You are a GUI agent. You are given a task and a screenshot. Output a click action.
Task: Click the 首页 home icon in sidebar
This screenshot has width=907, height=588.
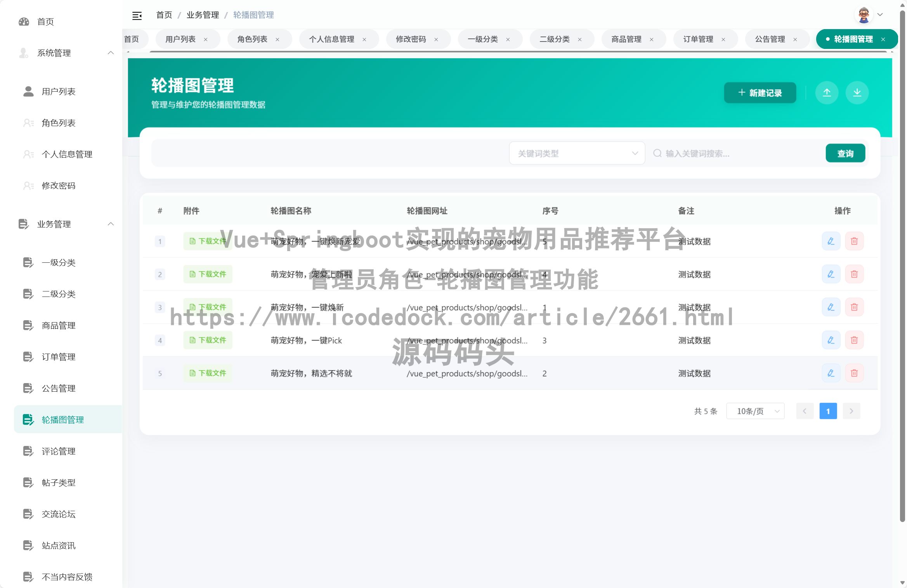point(24,22)
